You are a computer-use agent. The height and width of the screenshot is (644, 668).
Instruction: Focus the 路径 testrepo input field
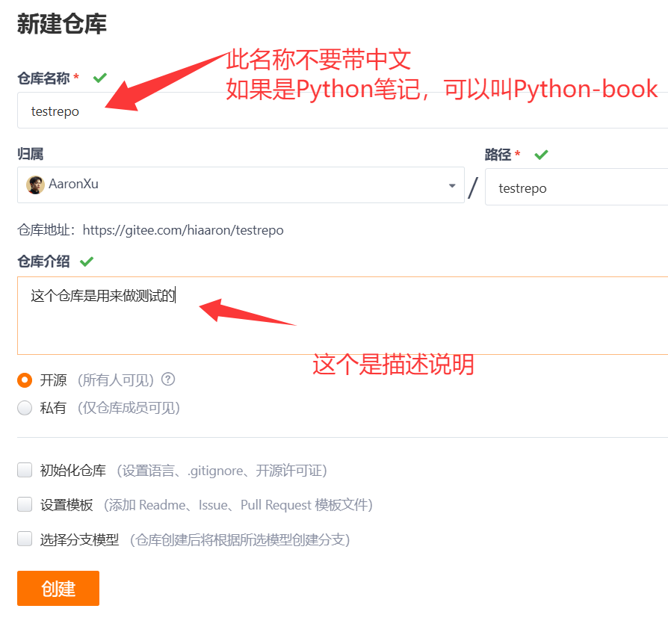[x=576, y=187]
